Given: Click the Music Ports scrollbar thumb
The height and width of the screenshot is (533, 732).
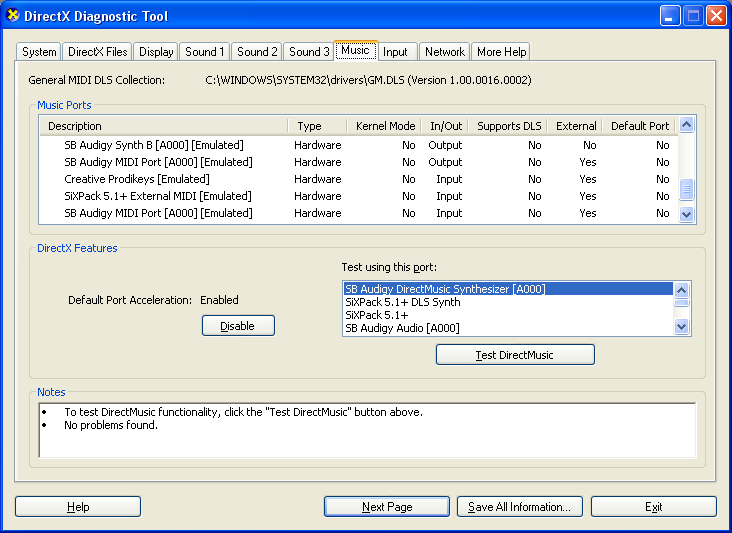Looking at the screenshot, I should 686,189.
